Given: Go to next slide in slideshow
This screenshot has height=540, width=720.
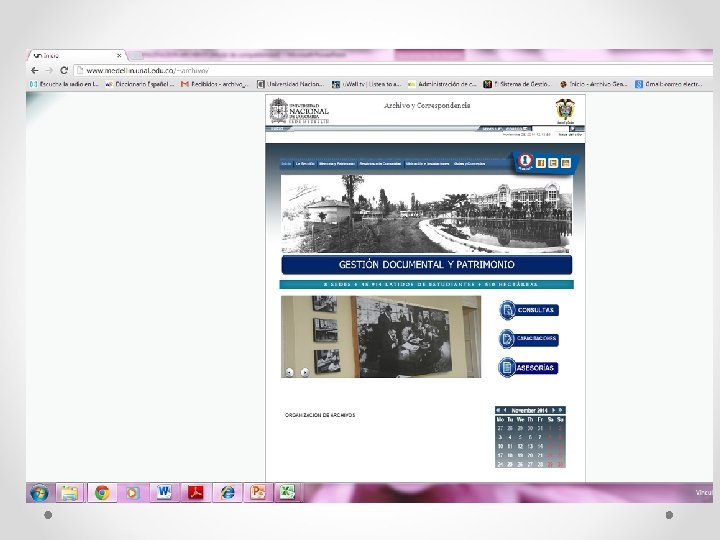Looking at the screenshot, I should point(304,372).
